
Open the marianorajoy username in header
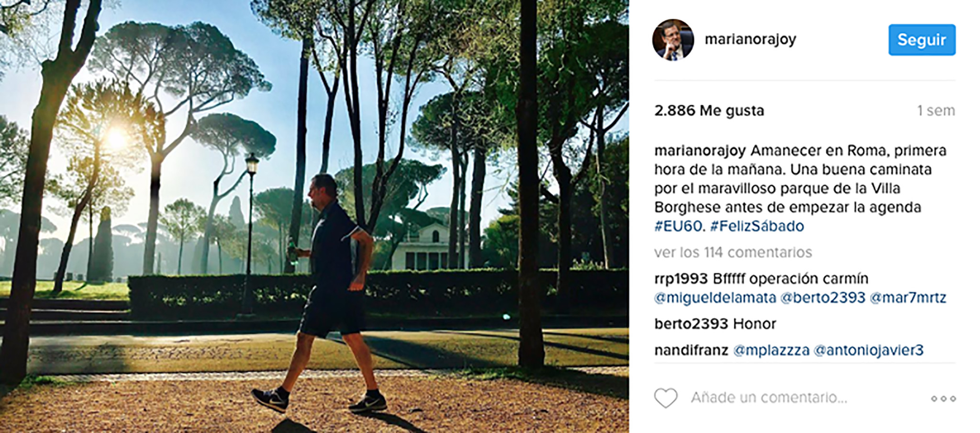coord(750,39)
